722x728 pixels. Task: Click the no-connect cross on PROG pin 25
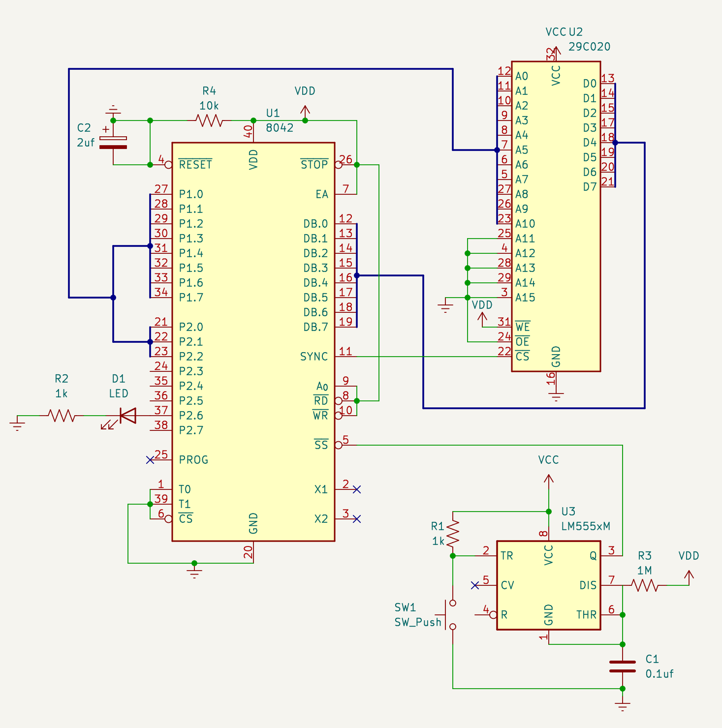coord(149,460)
